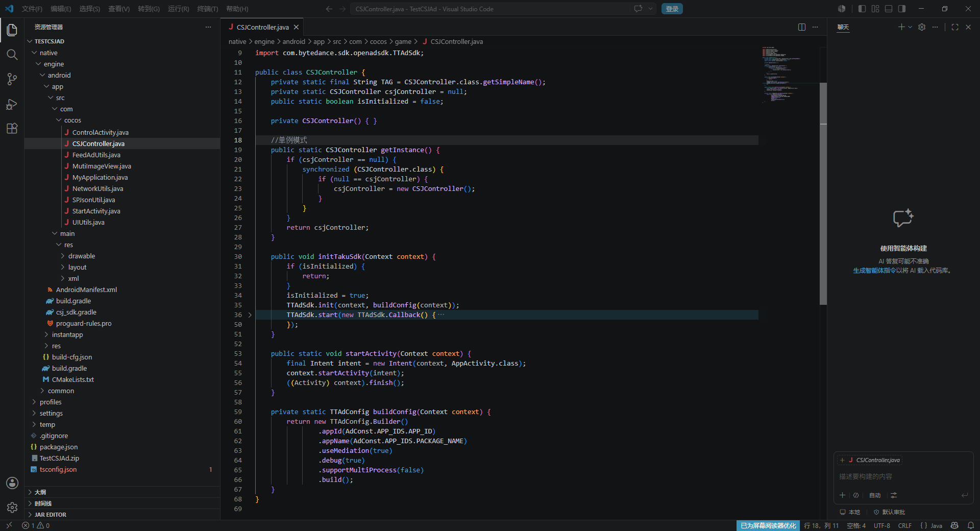
Task: Open the 编辑(E) menu
Action: pyautogui.click(x=61, y=9)
